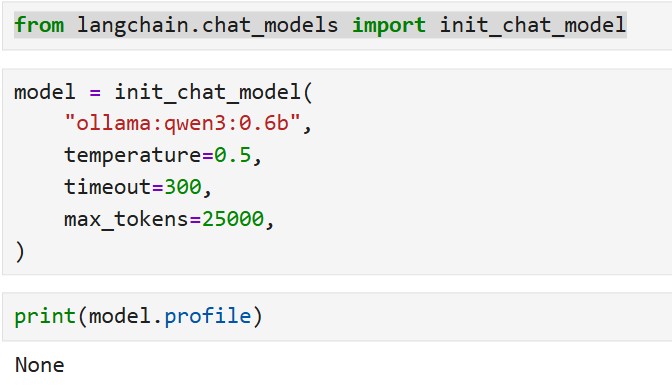Screen dimensions: 672x388
Task: Click the closing parenthesis of model cell
Action: [x=20, y=252]
